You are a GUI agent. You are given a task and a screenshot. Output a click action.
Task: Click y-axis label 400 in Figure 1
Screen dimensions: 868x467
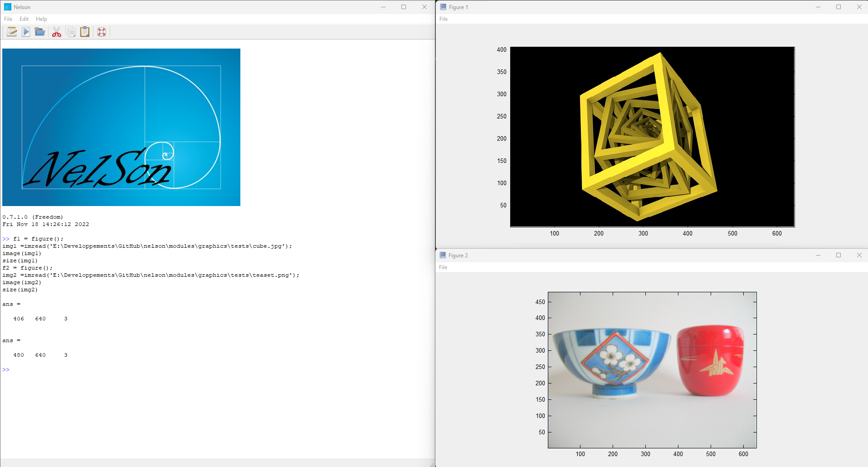point(502,49)
